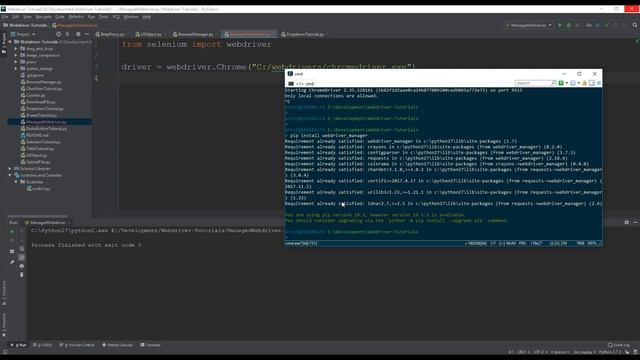Open TODO tool window button
Viewport: 640px width, 360px height.
coord(42,345)
